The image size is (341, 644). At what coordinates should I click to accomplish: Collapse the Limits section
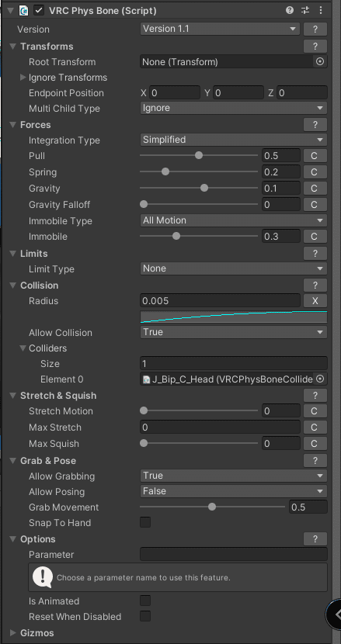pos(12,254)
